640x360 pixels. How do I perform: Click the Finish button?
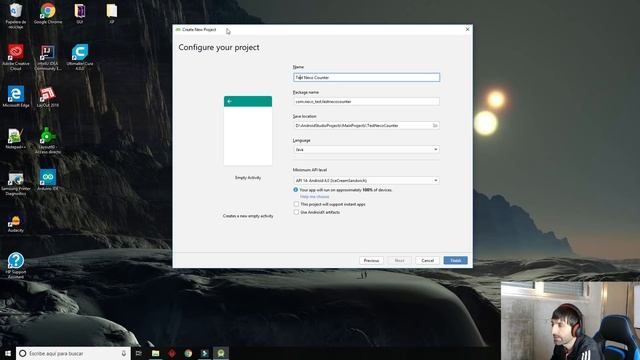pos(456,260)
